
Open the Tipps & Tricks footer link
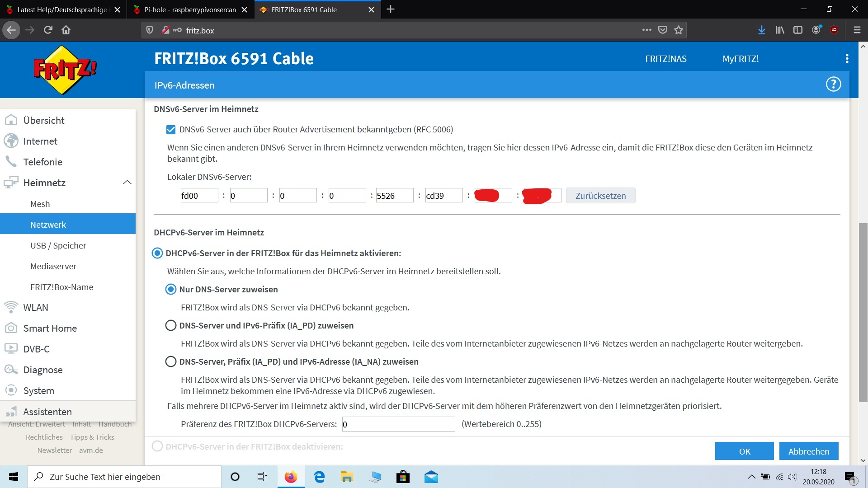click(92, 437)
